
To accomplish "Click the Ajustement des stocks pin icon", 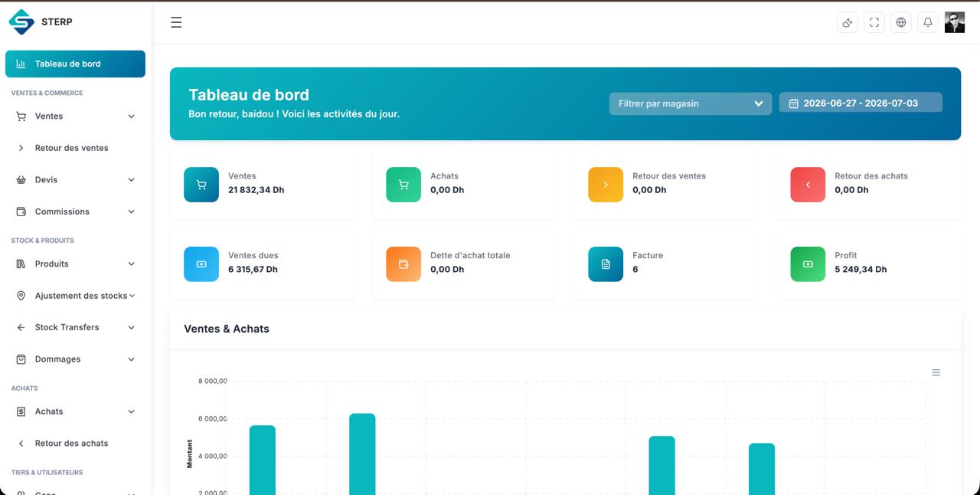I will 21,296.
